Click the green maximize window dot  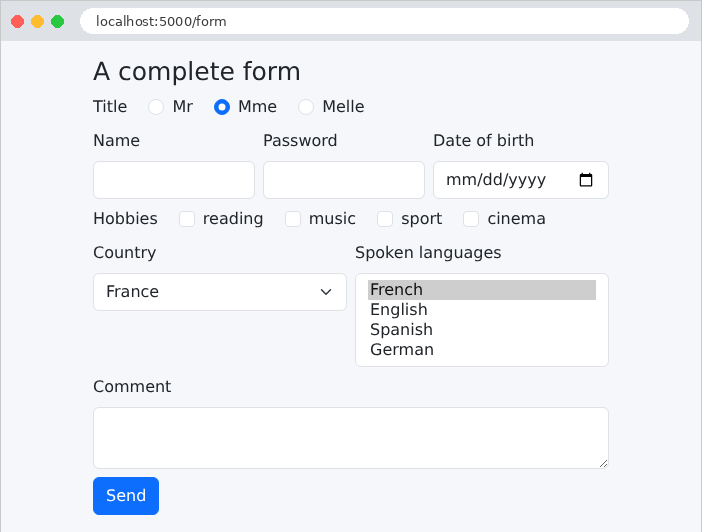pyautogui.click(x=57, y=21)
